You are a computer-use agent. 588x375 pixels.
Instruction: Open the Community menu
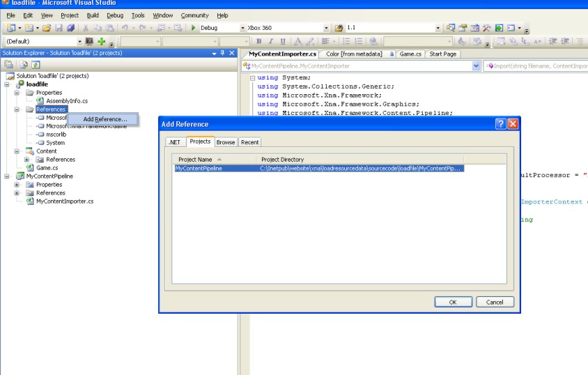[x=194, y=15]
